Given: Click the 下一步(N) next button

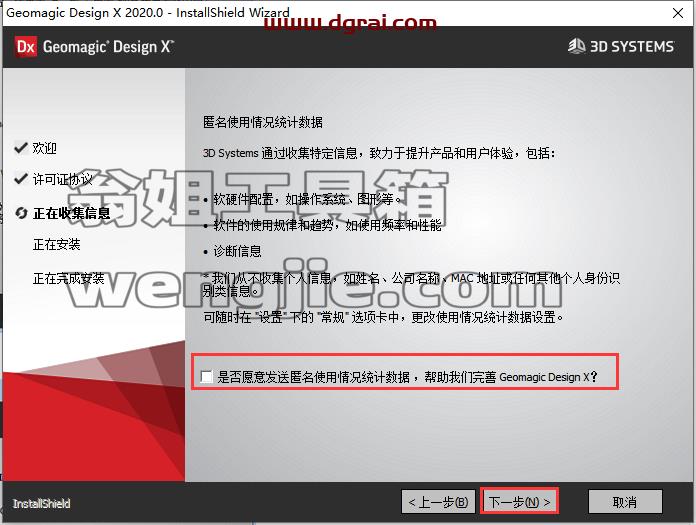Looking at the screenshot, I should [x=519, y=502].
